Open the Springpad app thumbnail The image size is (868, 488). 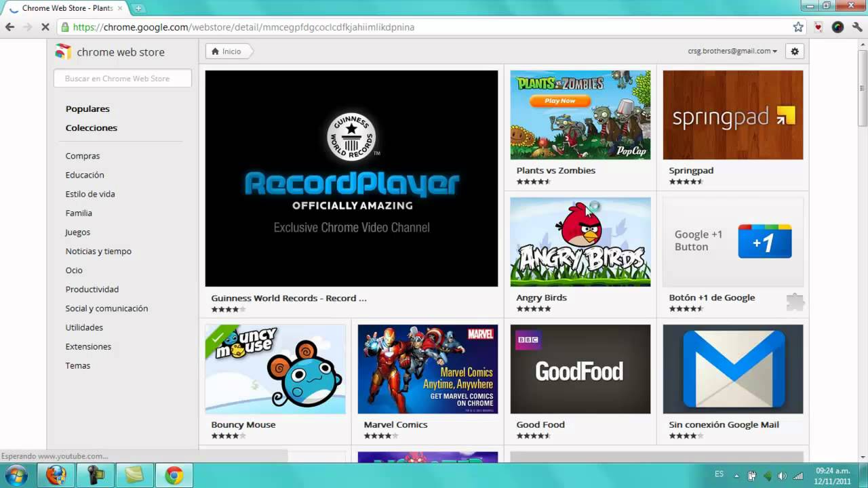pos(733,115)
